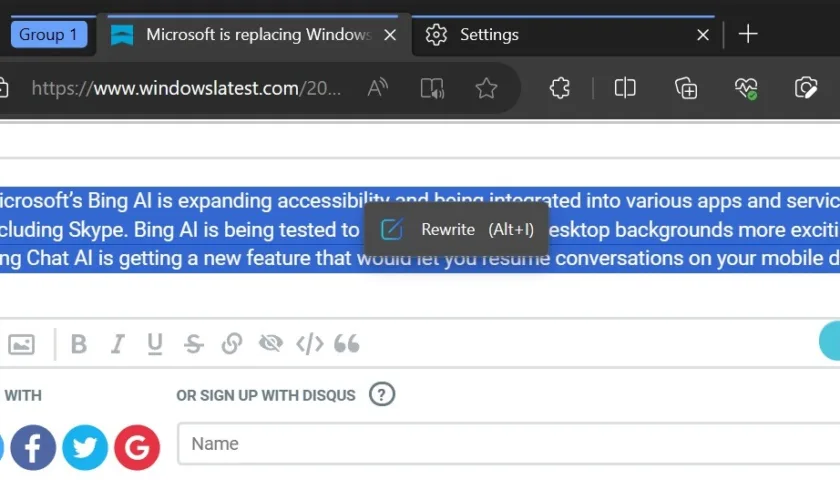Add spoiler with crossed-eye icon
Viewport: 840px width, 500px height.
(271, 344)
